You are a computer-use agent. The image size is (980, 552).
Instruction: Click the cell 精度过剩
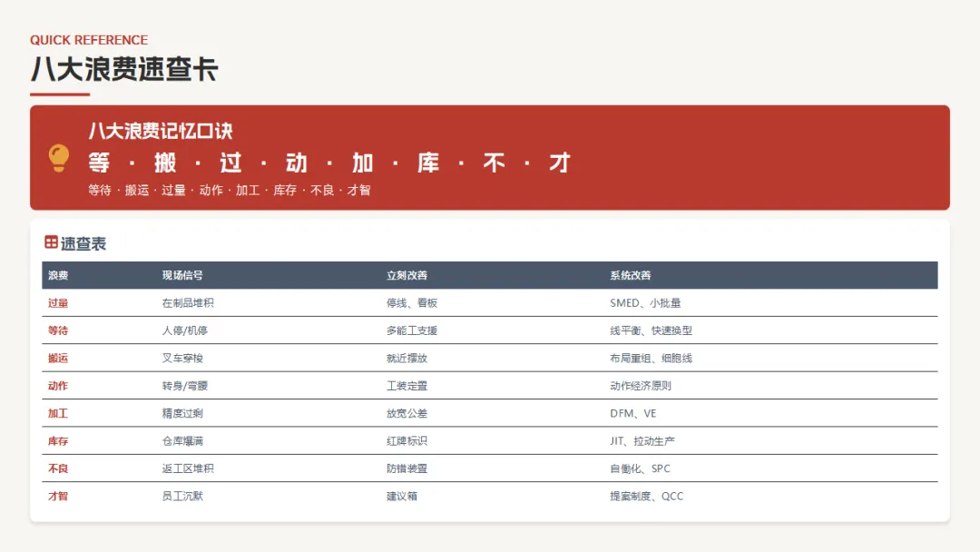pyautogui.click(x=182, y=413)
